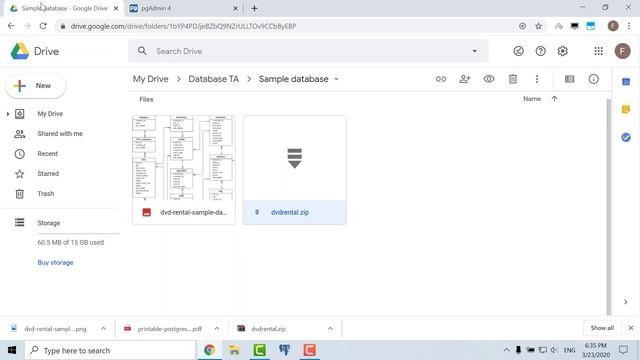
Task: Open Shared with me
Action: point(61,134)
